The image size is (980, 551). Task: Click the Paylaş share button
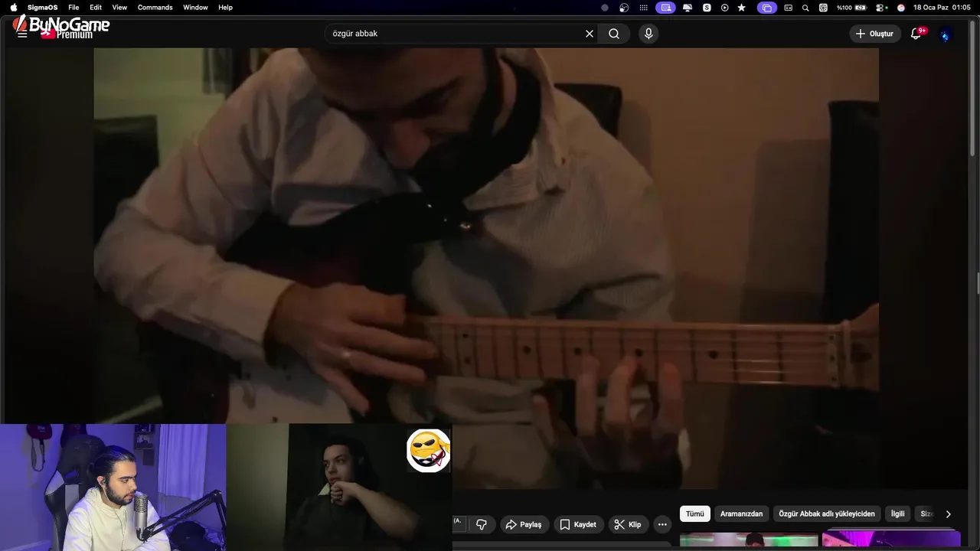pos(524,524)
